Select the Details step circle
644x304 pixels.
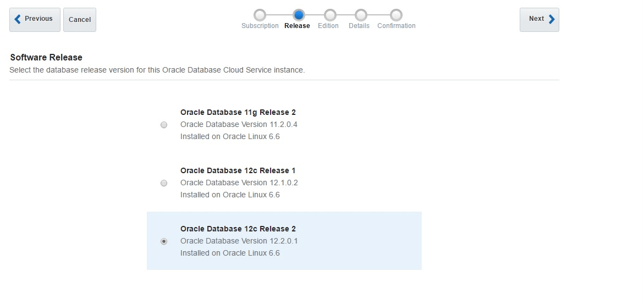click(361, 15)
